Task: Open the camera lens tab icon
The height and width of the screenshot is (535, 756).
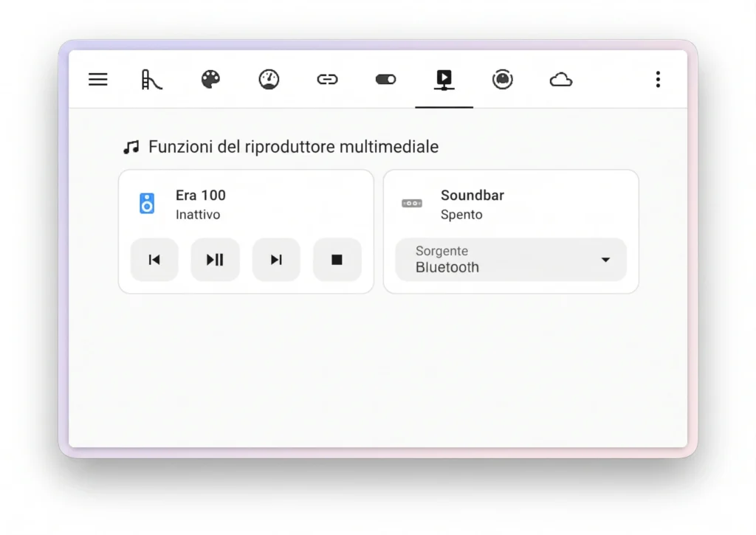Action: (502, 79)
